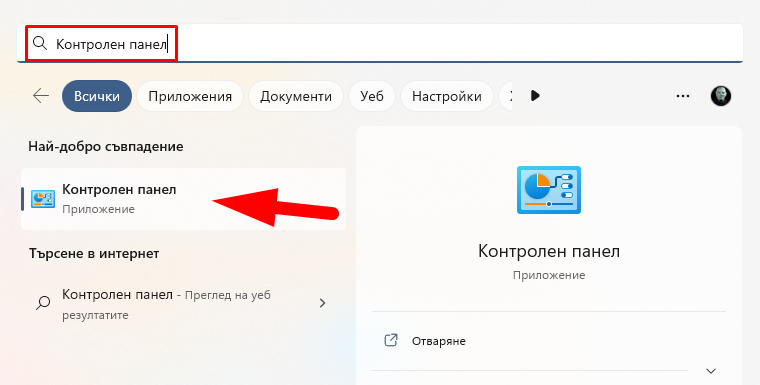
Task: Click Приложение label under preview title
Action: [549, 275]
